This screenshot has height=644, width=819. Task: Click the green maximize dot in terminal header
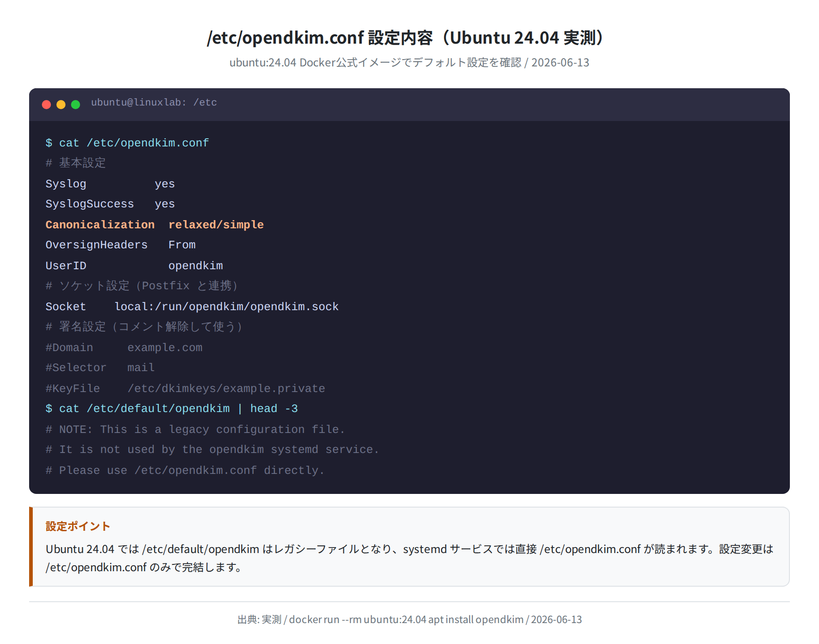(76, 105)
